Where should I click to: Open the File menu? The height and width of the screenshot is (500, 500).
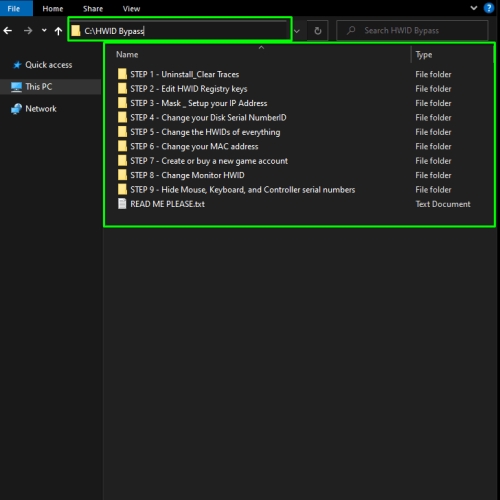pyautogui.click(x=14, y=8)
